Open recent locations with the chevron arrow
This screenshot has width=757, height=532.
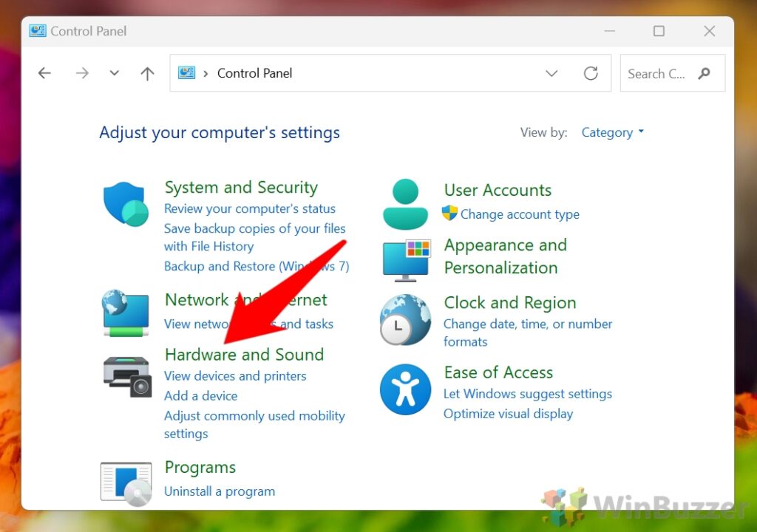pos(114,73)
